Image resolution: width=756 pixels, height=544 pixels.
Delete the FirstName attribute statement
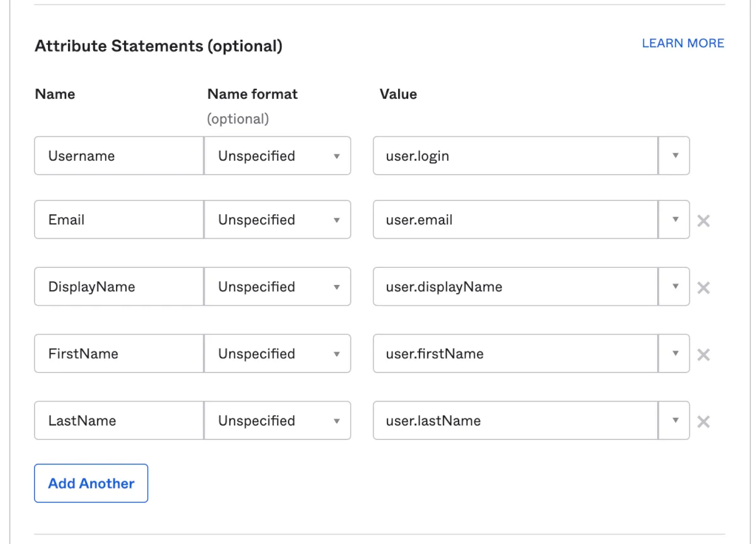tap(704, 354)
